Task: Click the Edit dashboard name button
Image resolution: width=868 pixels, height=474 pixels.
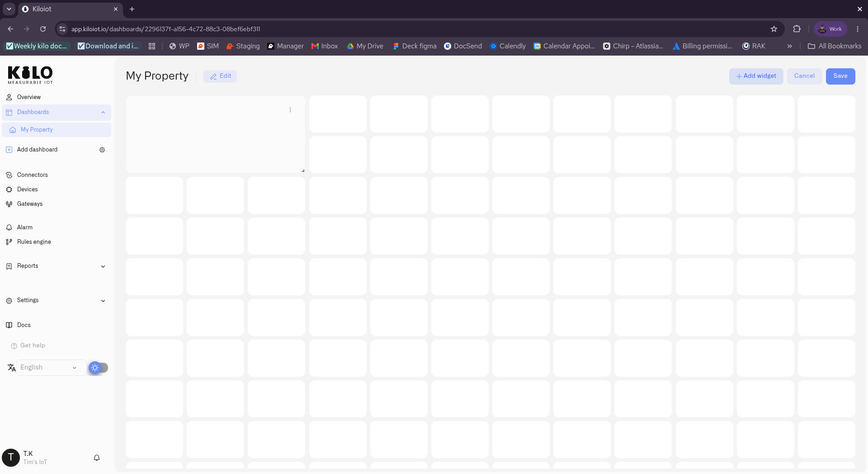Action: coord(220,76)
